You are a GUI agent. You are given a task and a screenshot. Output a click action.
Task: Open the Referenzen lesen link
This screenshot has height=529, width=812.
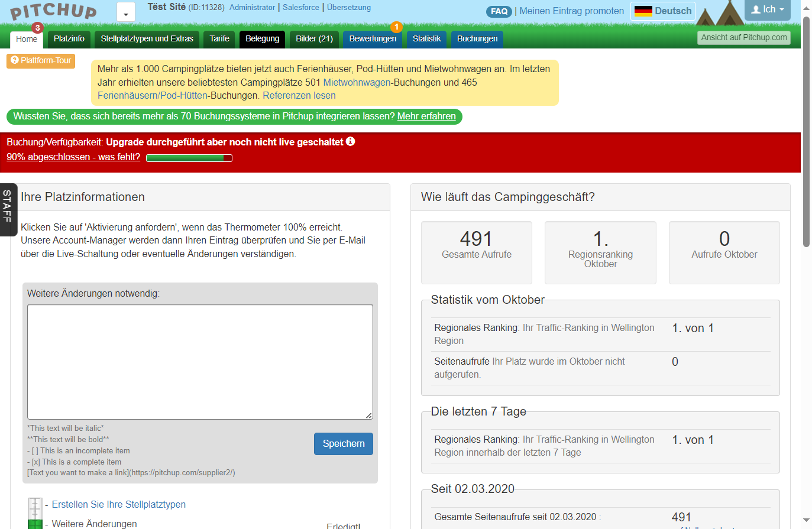[299, 95]
